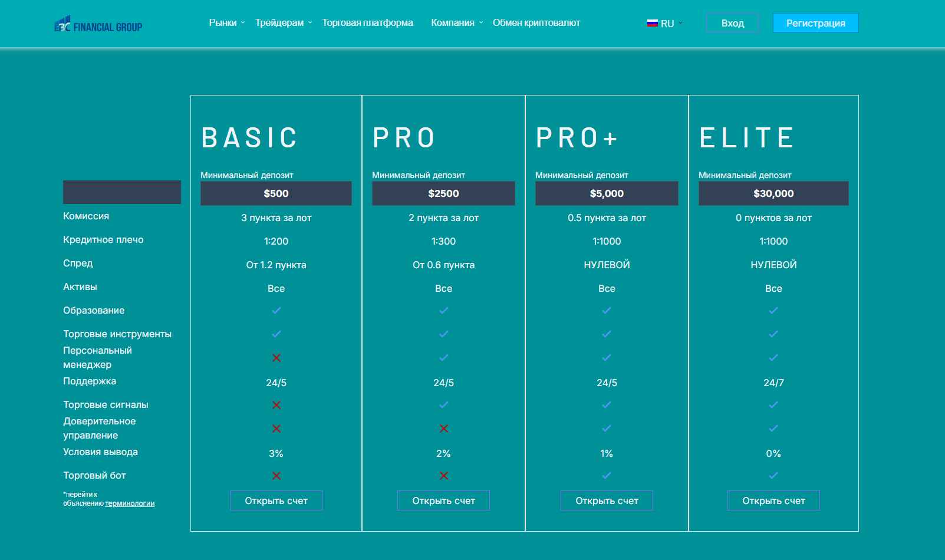Click the ELITE plan heading
The height and width of the screenshot is (560, 945).
tap(747, 138)
